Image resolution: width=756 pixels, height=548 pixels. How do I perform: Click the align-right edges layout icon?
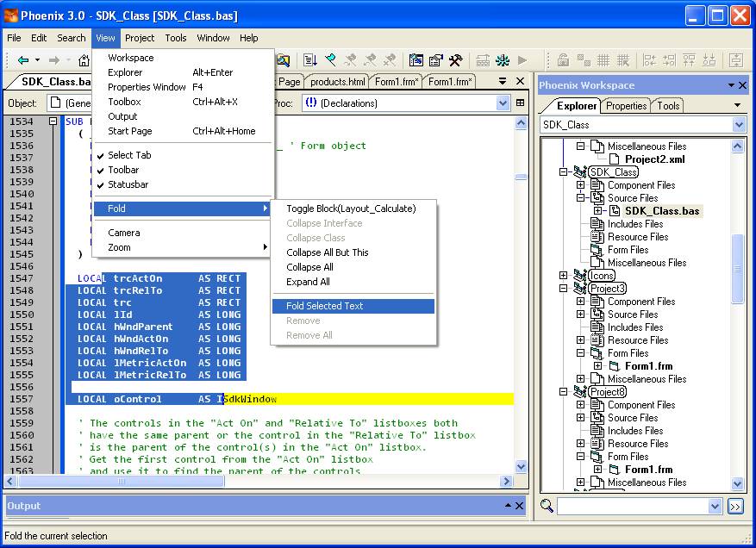click(x=669, y=60)
